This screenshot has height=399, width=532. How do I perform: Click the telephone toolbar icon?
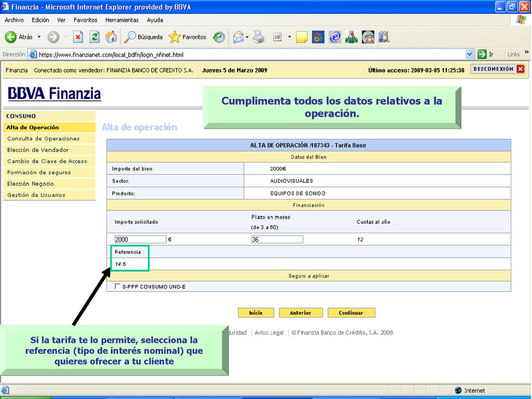coord(368,37)
